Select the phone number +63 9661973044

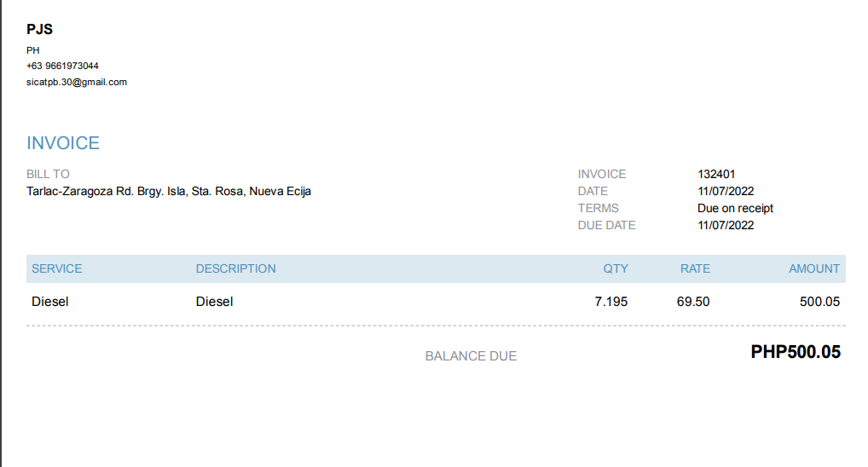pyautogui.click(x=62, y=66)
